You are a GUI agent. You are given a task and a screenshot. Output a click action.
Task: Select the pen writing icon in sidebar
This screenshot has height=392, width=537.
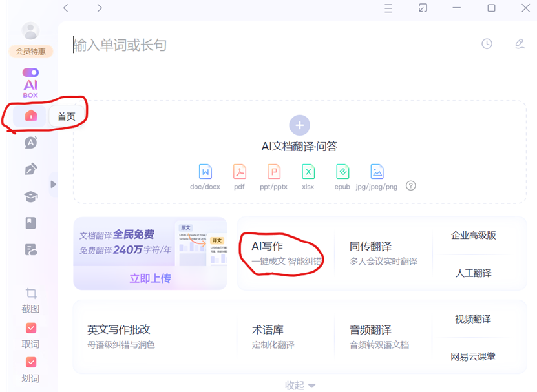click(30, 169)
